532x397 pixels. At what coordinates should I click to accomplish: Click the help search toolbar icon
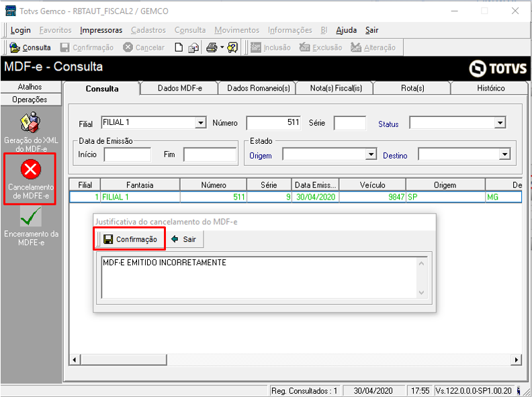pyautogui.click(x=232, y=48)
